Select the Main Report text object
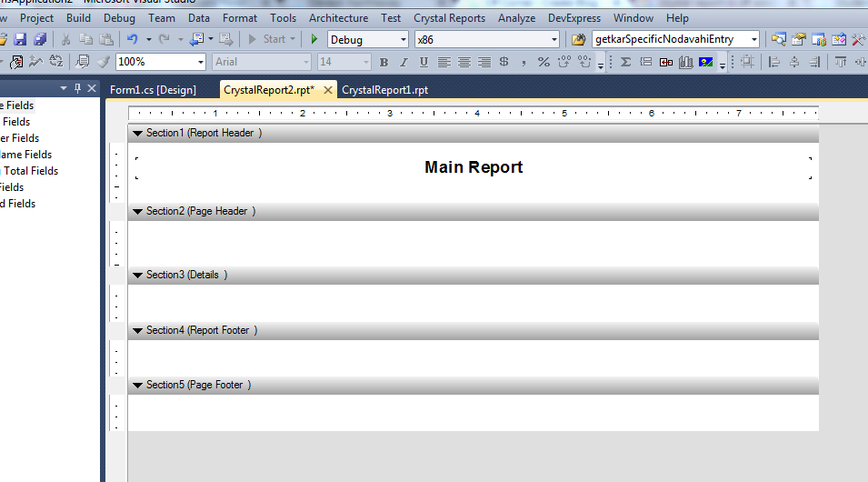The height and width of the screenshot is (482, 868). [x=474, y=167]
